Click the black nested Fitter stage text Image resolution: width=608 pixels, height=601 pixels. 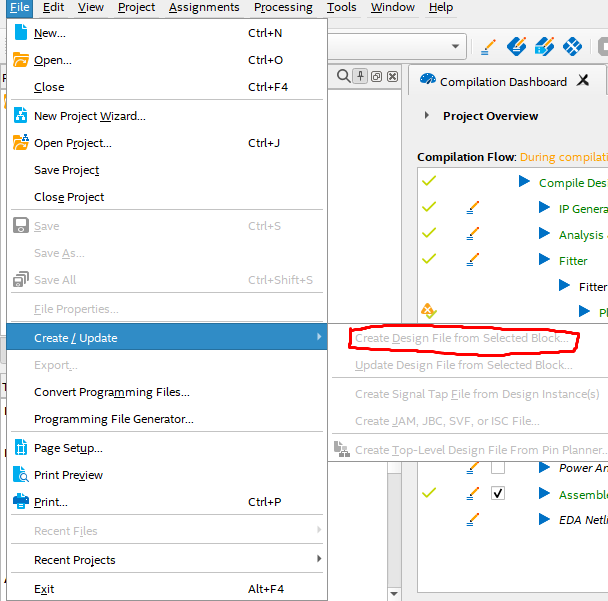click(593, 287)
